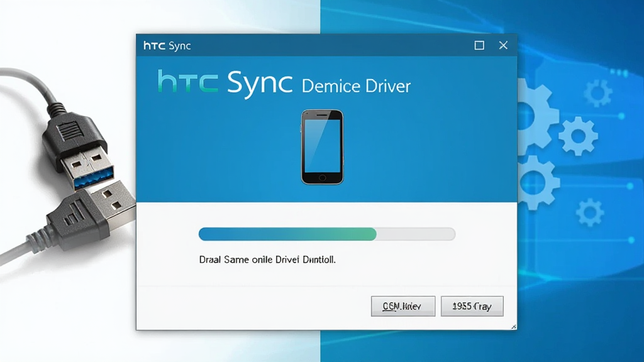Click the resize grip at dialog corner
This screenshot has height=362, width=644.
[513, 327]
